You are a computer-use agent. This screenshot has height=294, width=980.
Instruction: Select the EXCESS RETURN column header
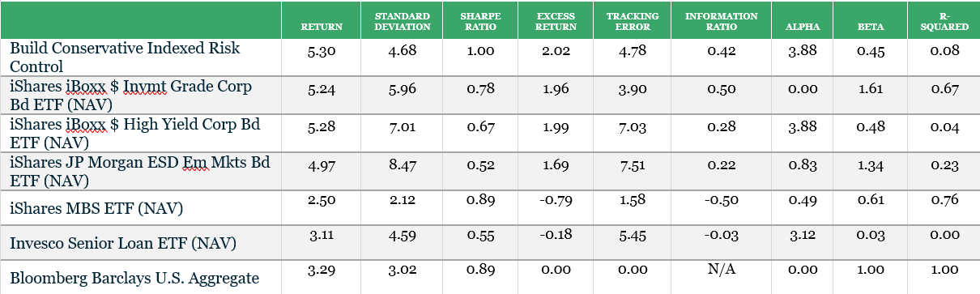click(x=556, y=21)
